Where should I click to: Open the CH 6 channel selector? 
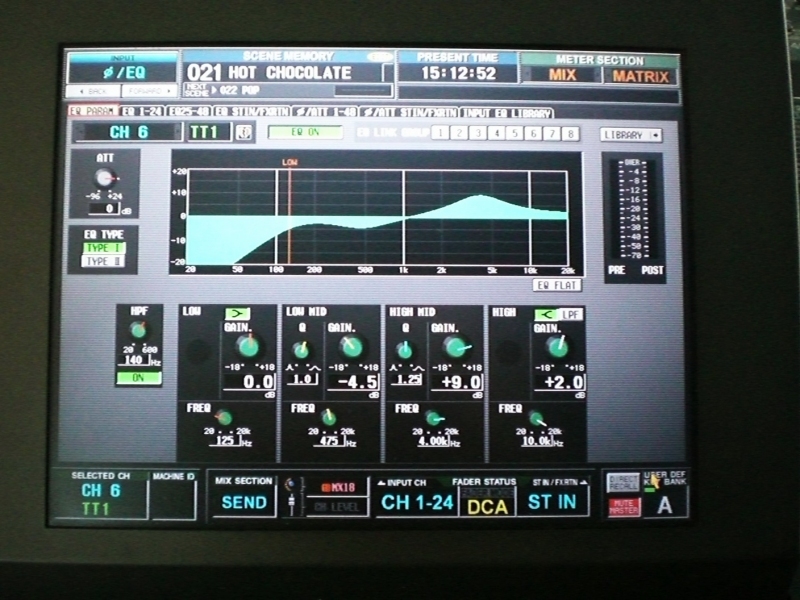coord(128,132)
